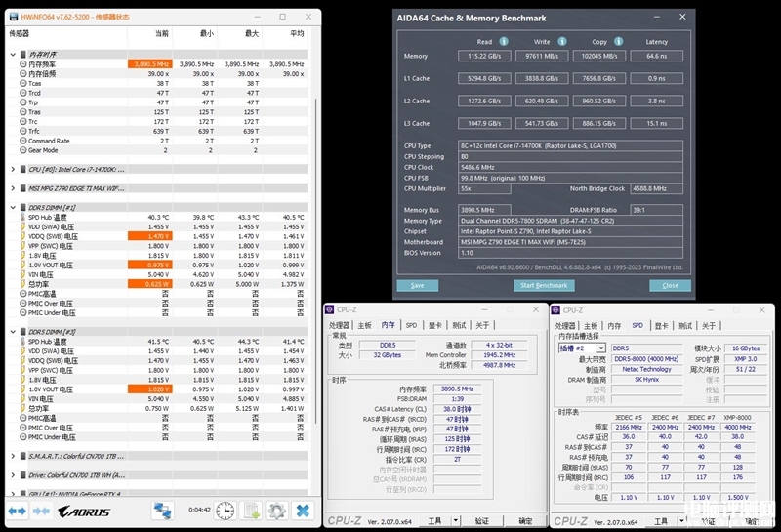This screenshot has width=781, height=532.
Task: Open the 工具 dropdown arrow in left CPU-Z
Action: pyautogui.click(x=455, y=521)
